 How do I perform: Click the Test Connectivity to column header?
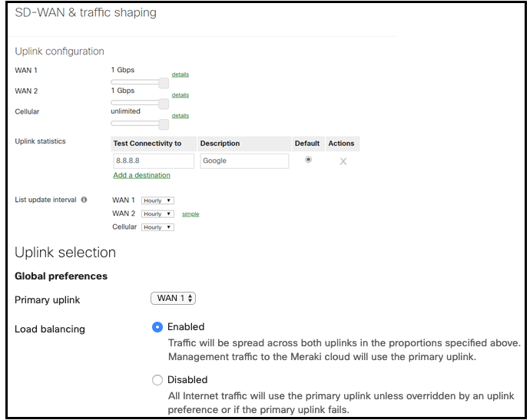(147, 144)
